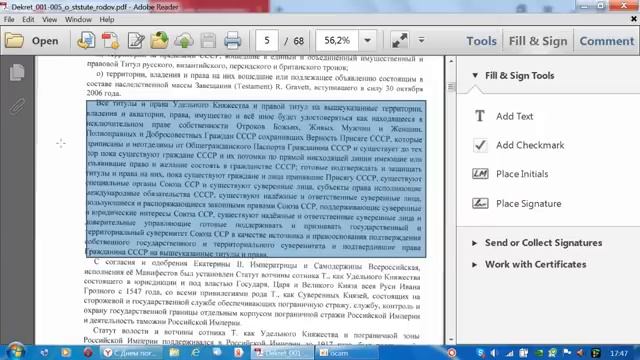Click the scrollbar down arrow
Image resolution: width=640 pixels, height=360 pixels.
tap(451, 340)
